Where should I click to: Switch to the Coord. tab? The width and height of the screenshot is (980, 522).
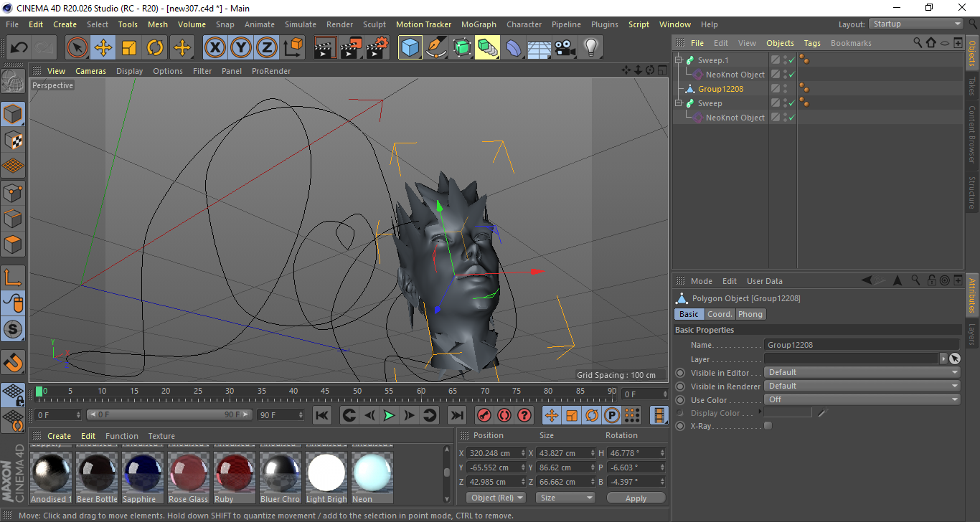pos(720,314)
